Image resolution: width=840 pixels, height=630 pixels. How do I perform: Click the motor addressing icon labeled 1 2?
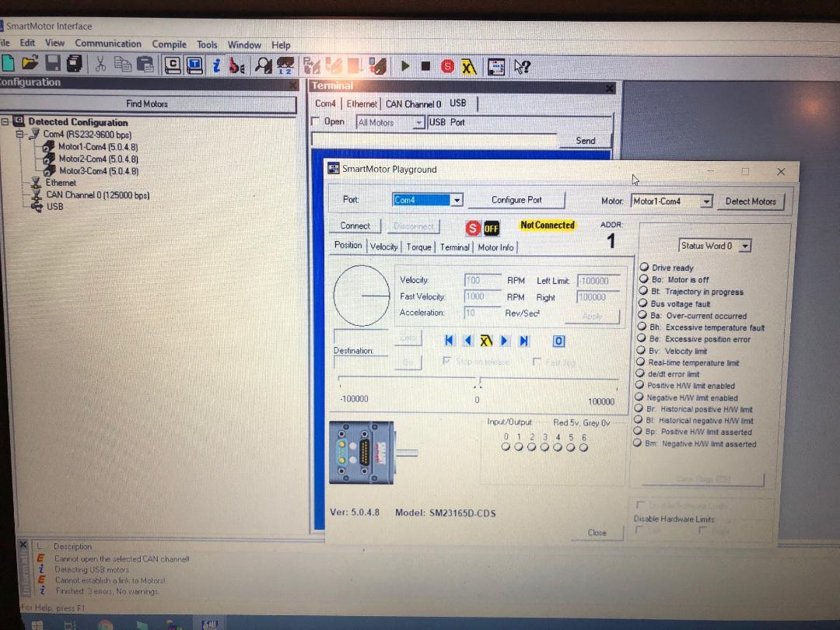click(x=285, y=65)
